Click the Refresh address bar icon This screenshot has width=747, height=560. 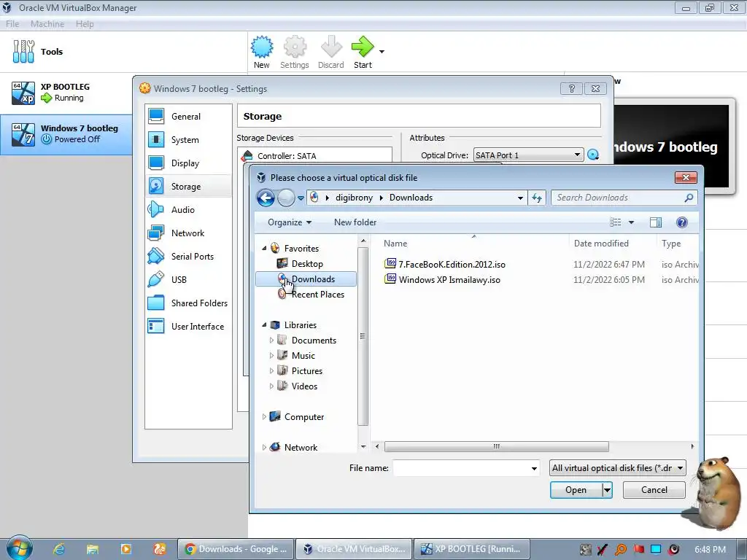tap(537, 198)
